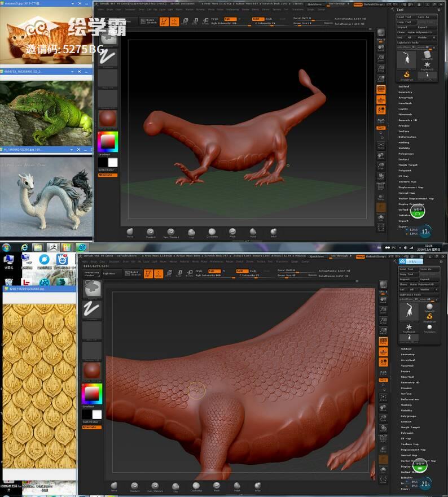The height and width of the screenshot is (497, 448).
Task: Click BPR render icon in upper ZBrush window
Action: pos(381,33)
